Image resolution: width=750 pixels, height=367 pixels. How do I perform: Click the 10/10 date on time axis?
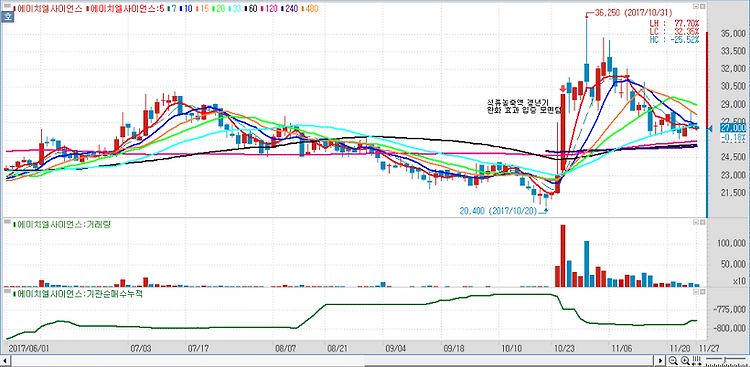coord(511,347)
